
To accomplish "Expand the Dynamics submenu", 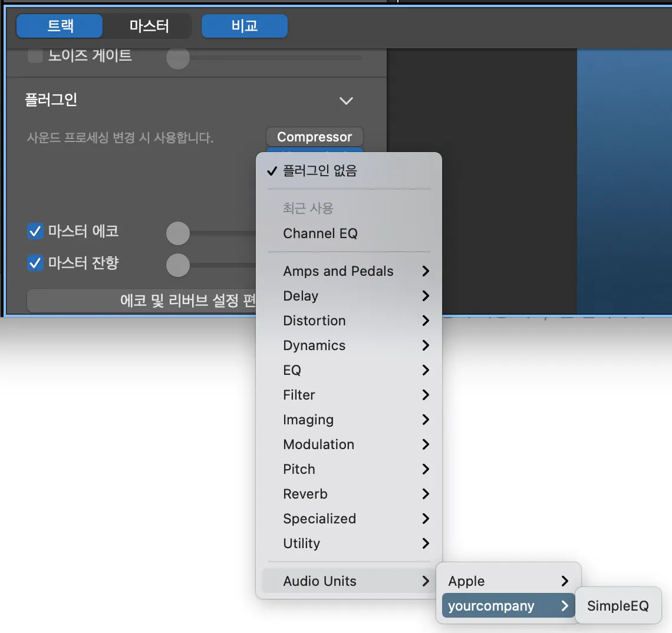I will pos(348,345).
